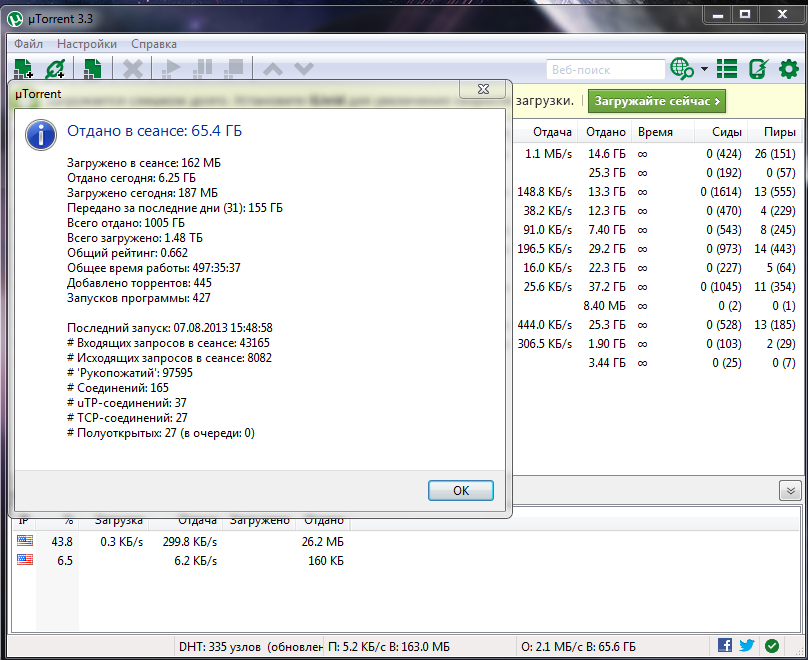Confirm the statistics dialog with OK
The height and width of the screenshot is (660, 808).
(x=461, y=490)
